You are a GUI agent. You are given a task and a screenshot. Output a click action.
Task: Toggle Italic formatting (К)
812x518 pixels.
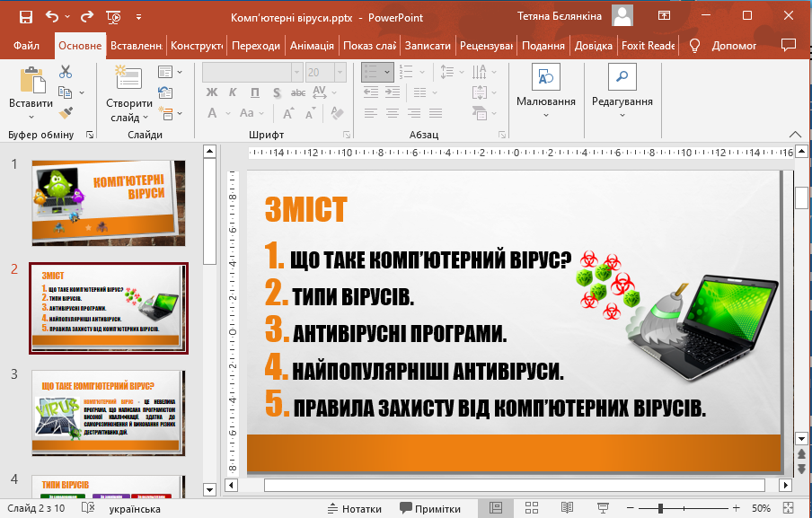coord(233,92)
